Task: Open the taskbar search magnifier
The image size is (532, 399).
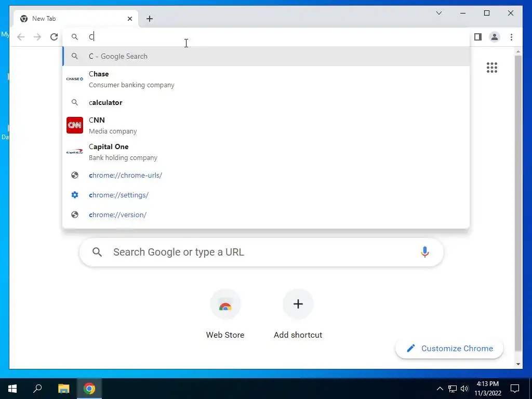Action: (37, 389)
